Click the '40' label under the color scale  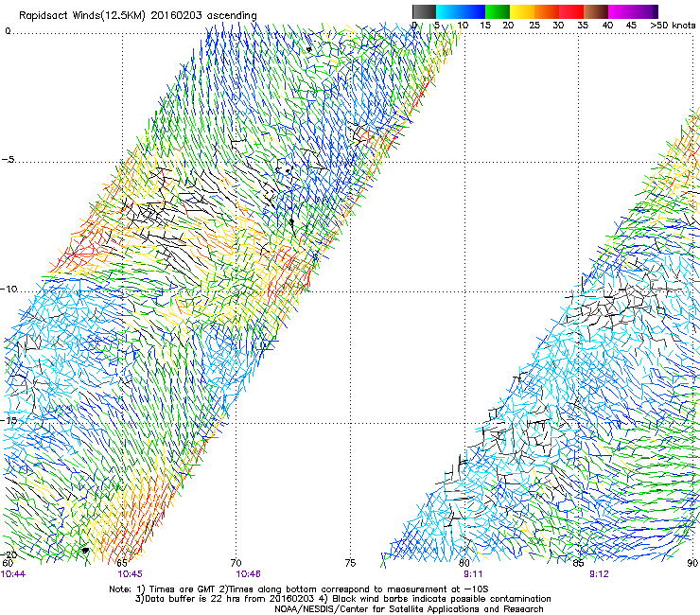(x=607, y=26)
